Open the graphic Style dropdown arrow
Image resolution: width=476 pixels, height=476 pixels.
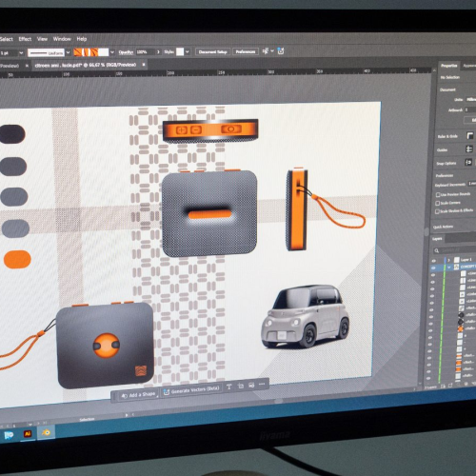[x=188, y=51]
